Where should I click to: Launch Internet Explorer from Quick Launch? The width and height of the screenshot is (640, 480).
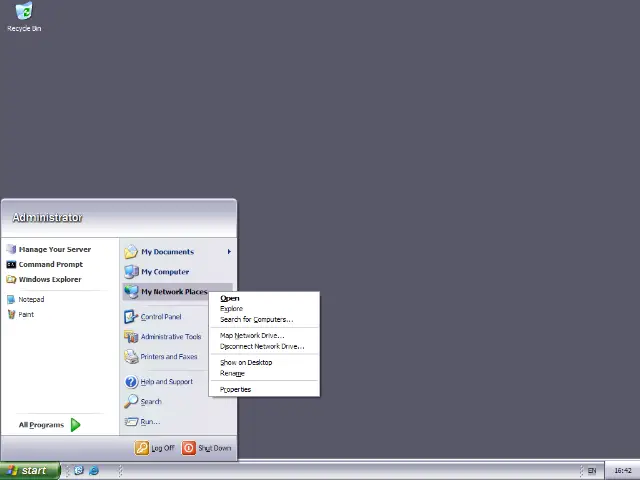click(x=94, y=470)
